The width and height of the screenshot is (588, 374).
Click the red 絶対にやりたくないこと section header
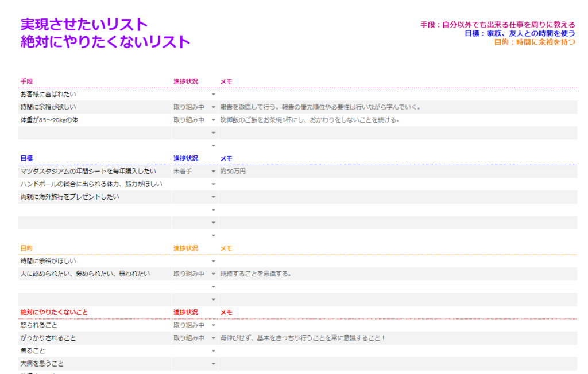[x=54, y=312]
